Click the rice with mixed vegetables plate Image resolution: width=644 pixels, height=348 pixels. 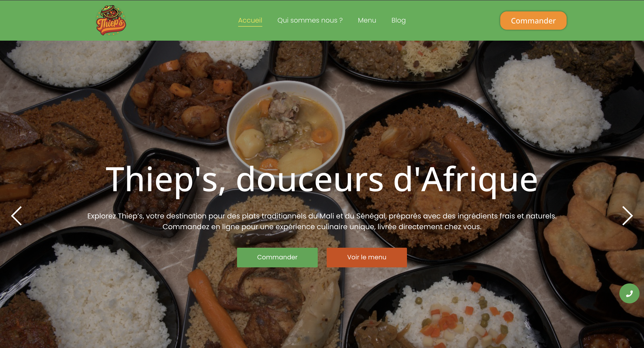click(x=450, y=314)
